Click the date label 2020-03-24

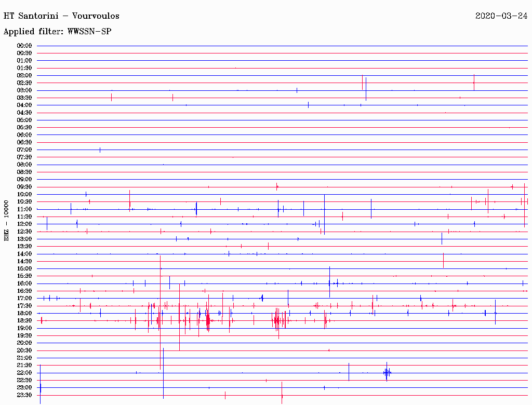pyautogui.click(x=501, y=16)
